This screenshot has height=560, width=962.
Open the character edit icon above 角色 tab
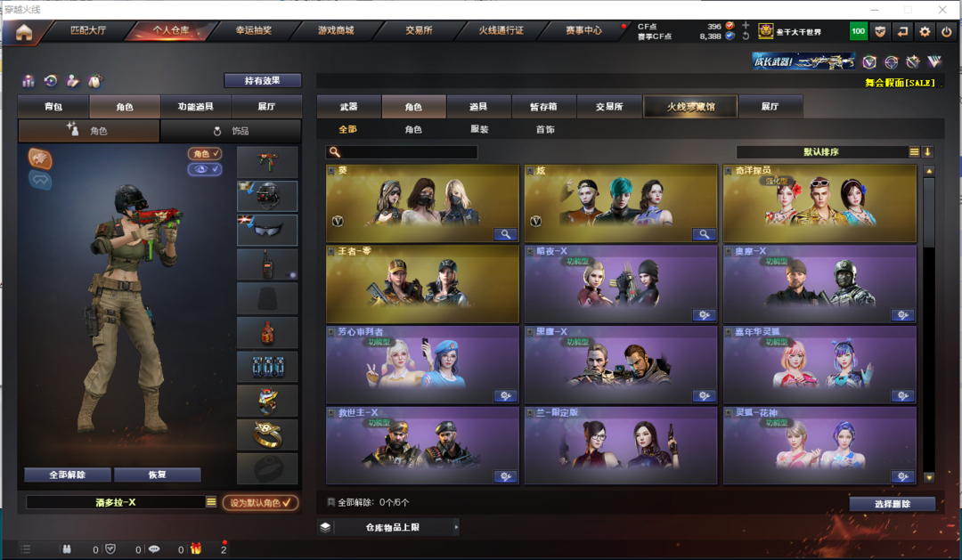(x=73, y=81)
